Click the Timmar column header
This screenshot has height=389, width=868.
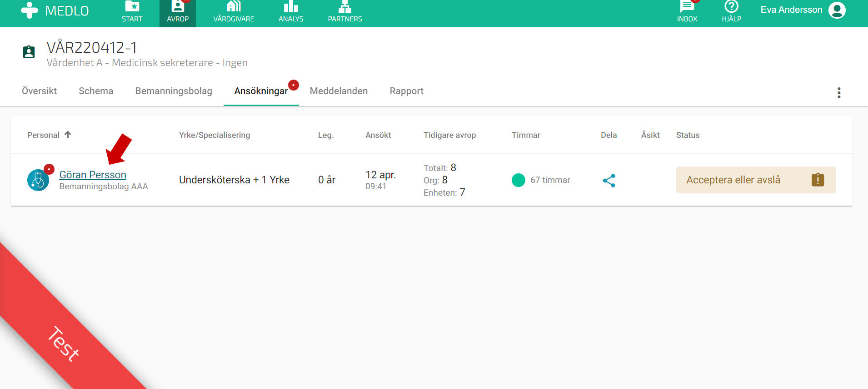[526, 135]
